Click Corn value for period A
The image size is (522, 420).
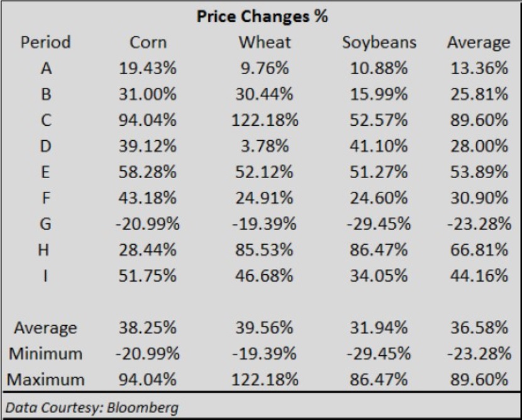coord(147,69)
